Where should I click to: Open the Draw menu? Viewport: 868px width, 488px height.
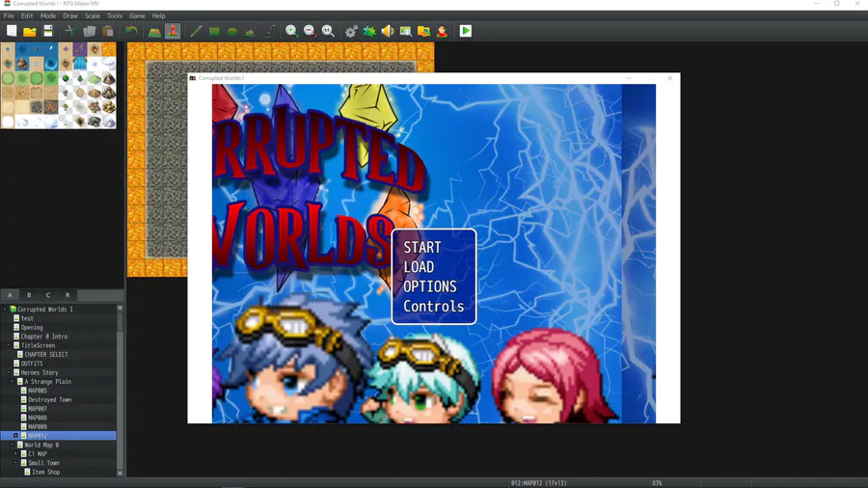point(70,15)
